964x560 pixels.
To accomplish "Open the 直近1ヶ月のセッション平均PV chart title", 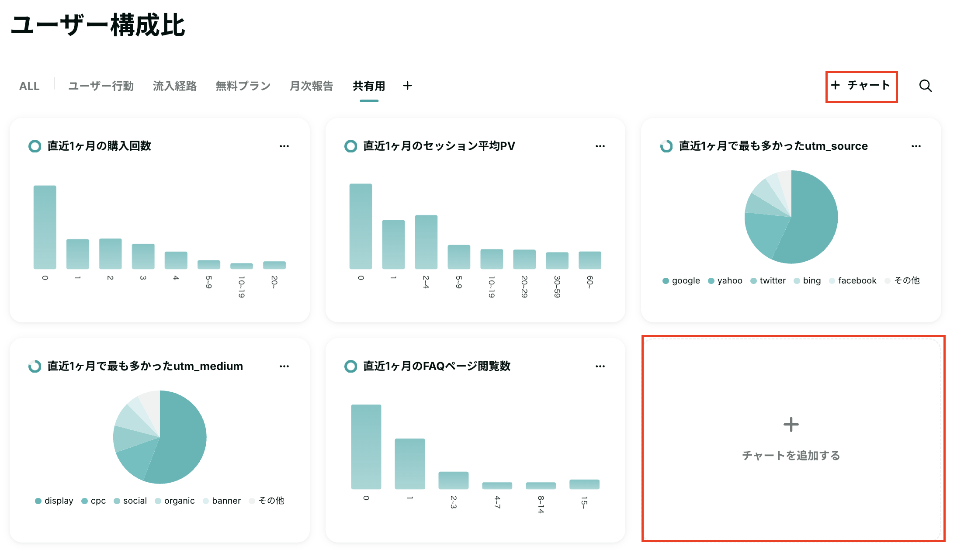I will (439, 146).
